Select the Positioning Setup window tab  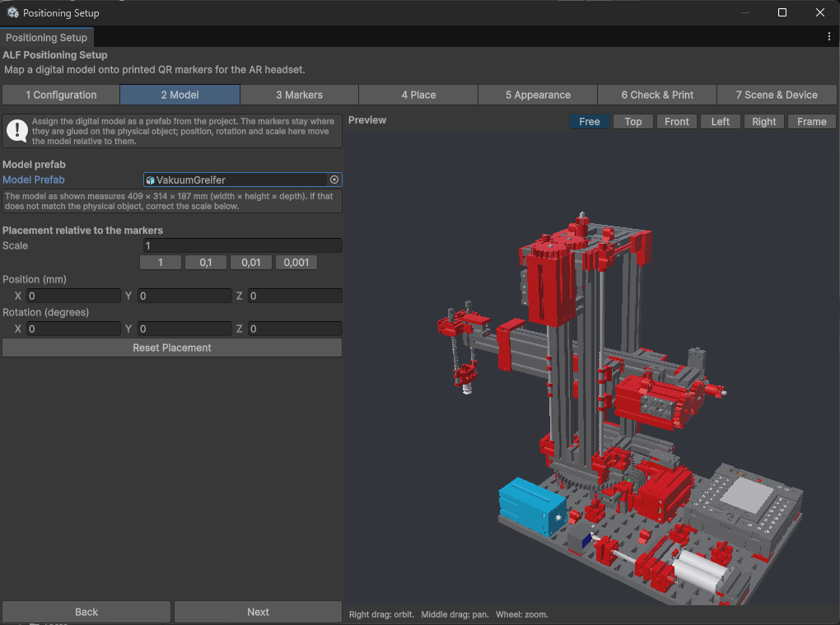47,38
